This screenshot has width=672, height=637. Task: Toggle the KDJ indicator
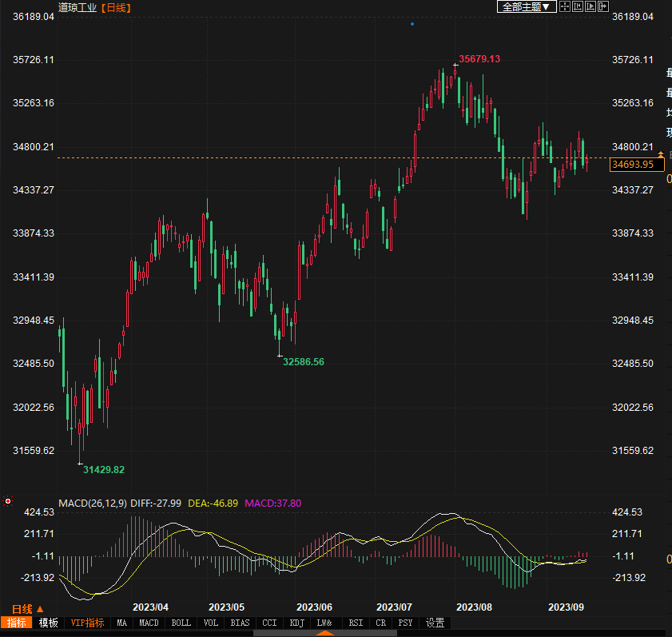[x=296, y=623]
